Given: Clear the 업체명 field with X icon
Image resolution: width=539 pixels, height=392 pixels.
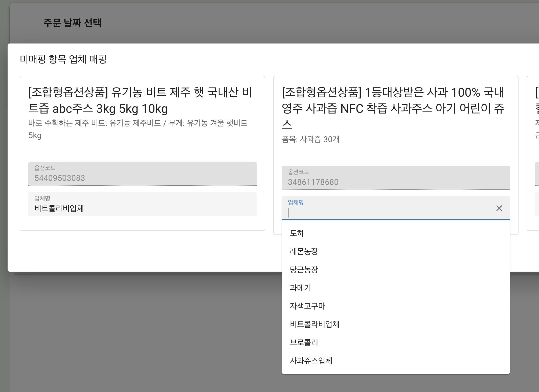Looking at the screenshot, I should 499,208.
